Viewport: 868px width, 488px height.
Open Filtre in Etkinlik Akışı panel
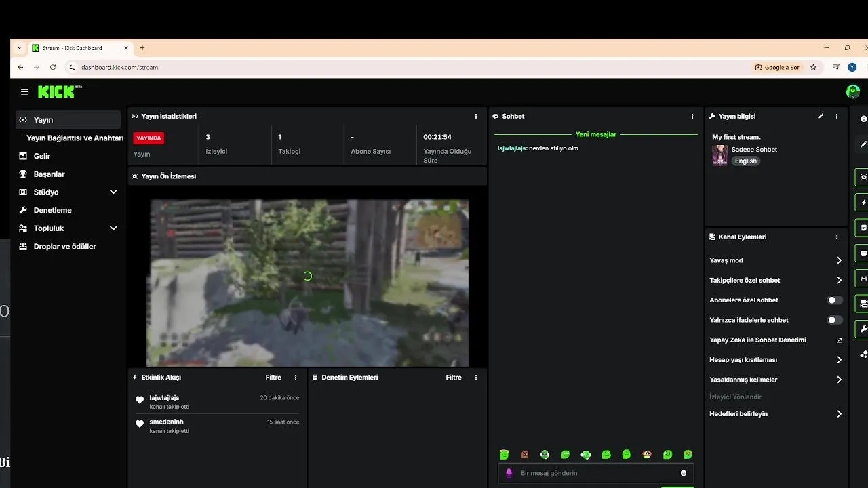[273, 378]
